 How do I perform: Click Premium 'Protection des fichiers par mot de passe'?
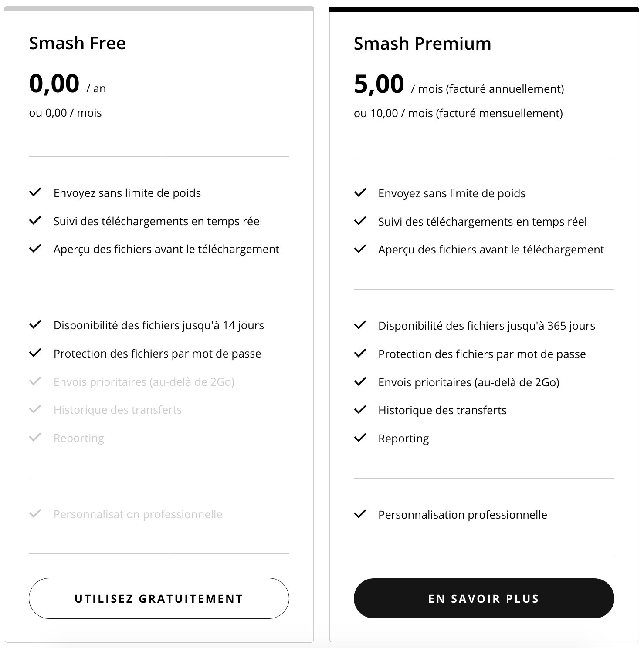tap(481, 354)
